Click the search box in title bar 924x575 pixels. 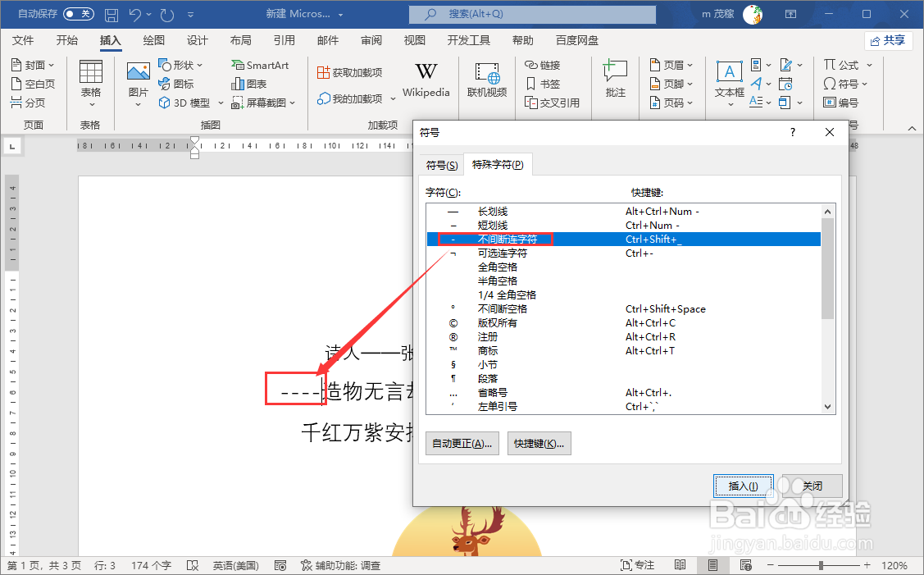coord(532,14)
